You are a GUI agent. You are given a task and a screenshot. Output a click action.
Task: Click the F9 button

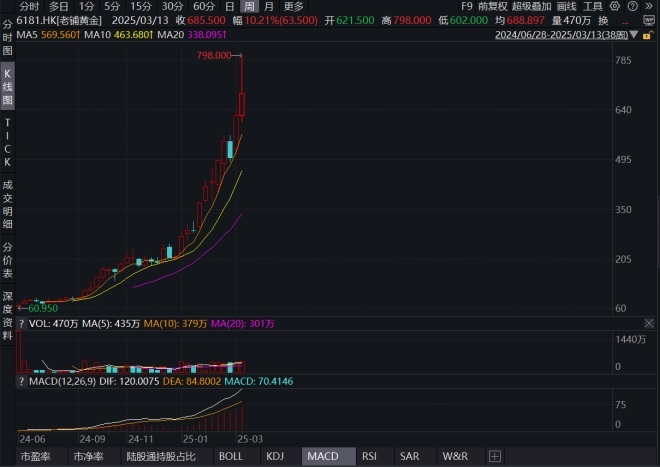point(466,6)
